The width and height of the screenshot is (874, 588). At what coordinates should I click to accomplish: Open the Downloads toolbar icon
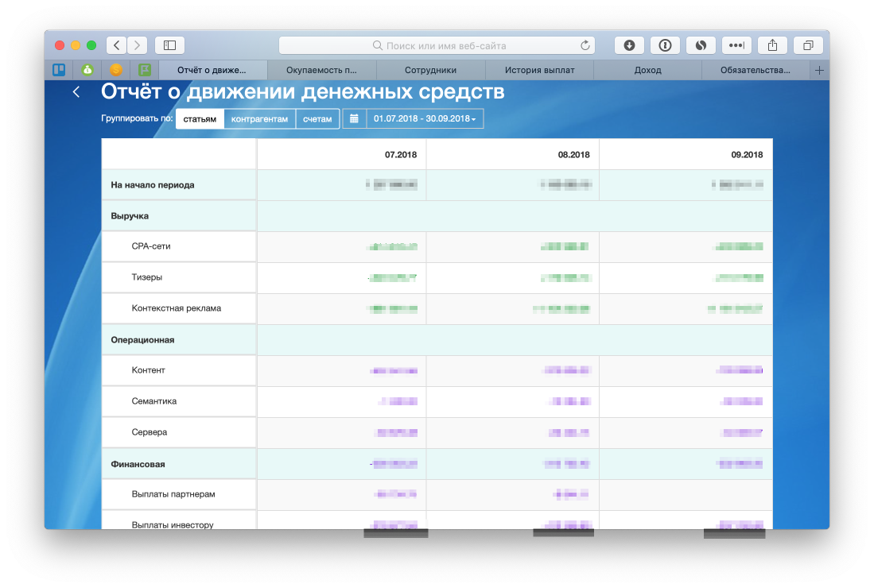(x=629, y=45)
